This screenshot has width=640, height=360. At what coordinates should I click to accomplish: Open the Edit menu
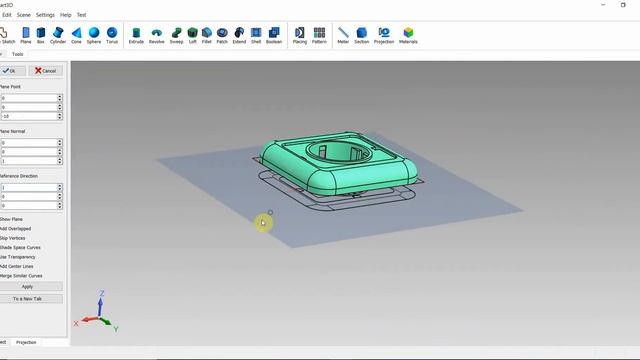pyautogui.click(x=7, y=15)
